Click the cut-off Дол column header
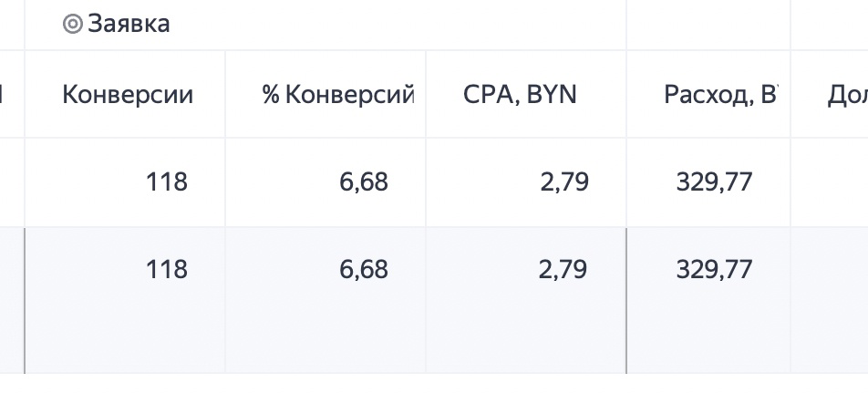The image size is (868, 394). (x=848, y=95)
